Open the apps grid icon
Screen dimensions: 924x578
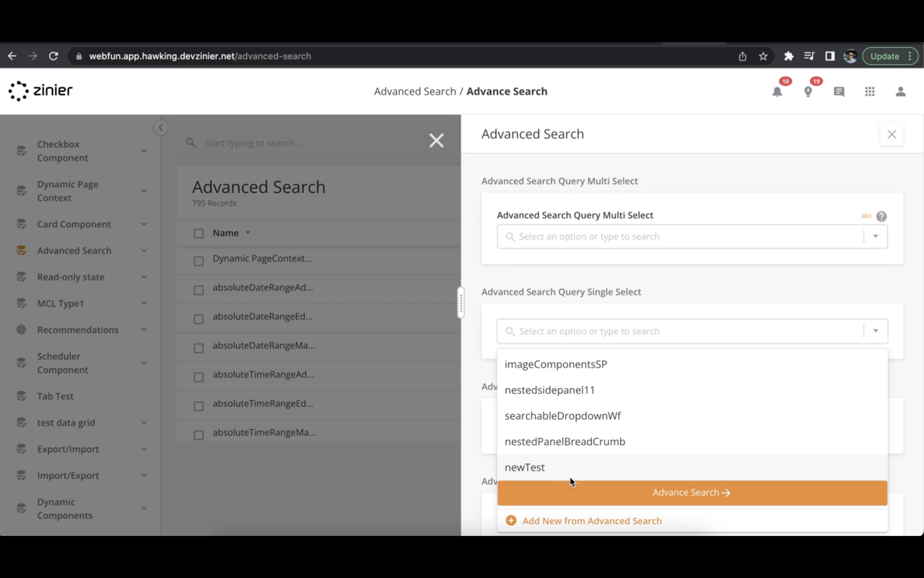coord(870,92)
